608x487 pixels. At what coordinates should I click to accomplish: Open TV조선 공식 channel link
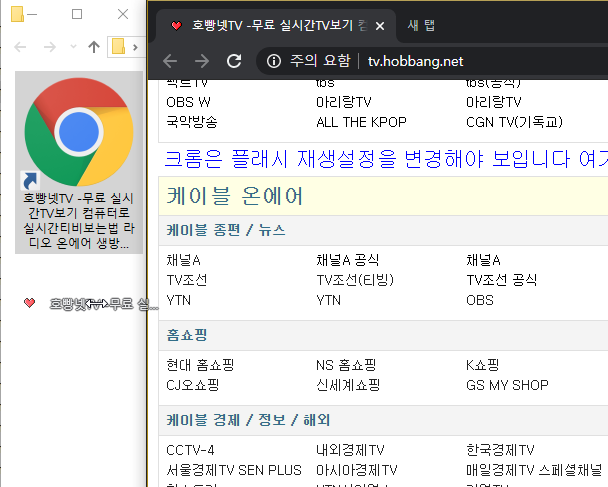(x=501, y=280)
